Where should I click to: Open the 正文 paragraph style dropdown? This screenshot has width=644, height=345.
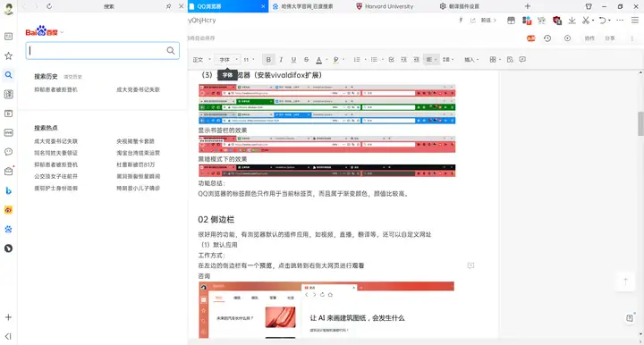[x=201, y=60]
